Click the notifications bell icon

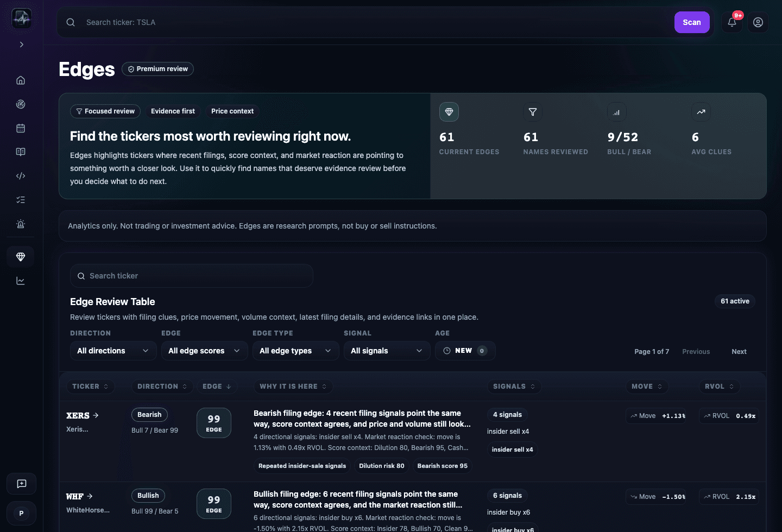[732, 22]
